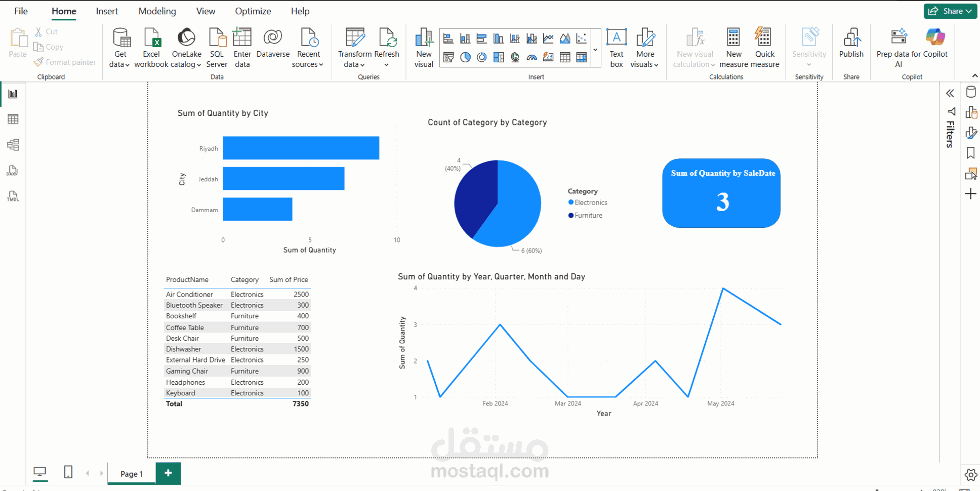The image size is (980, 491).
Task: Insert a clustered bar chart visual
Action: (481, 38)
